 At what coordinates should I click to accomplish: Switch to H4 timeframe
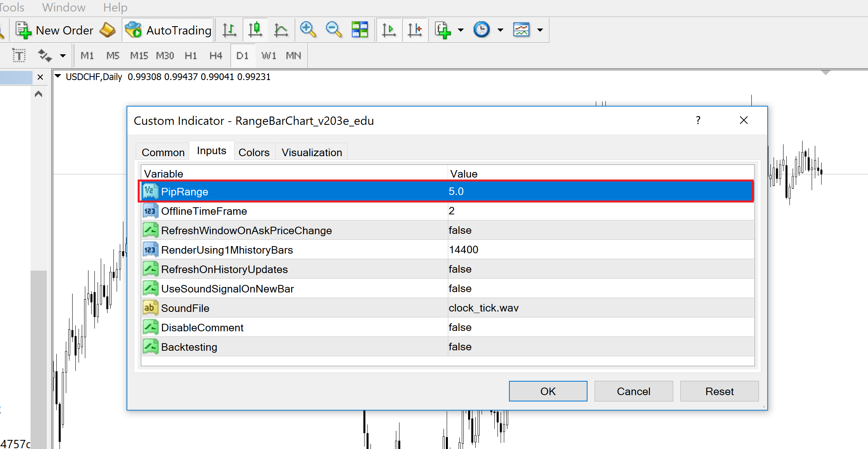[216, 56]
